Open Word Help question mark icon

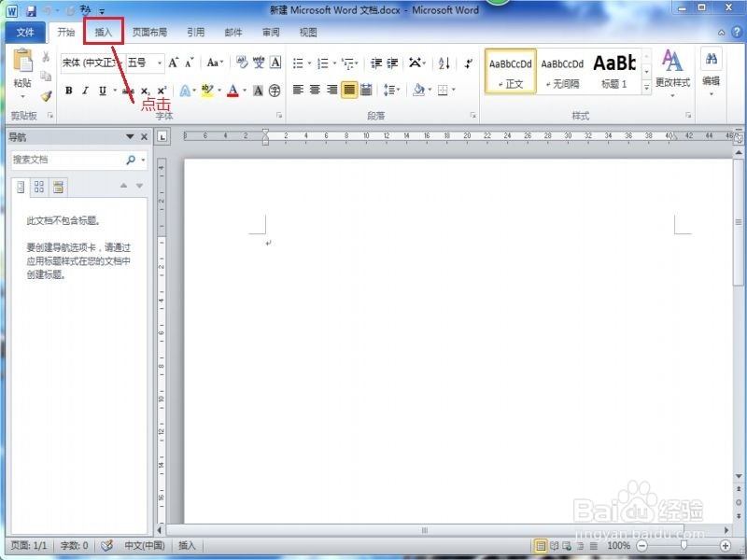737,32
